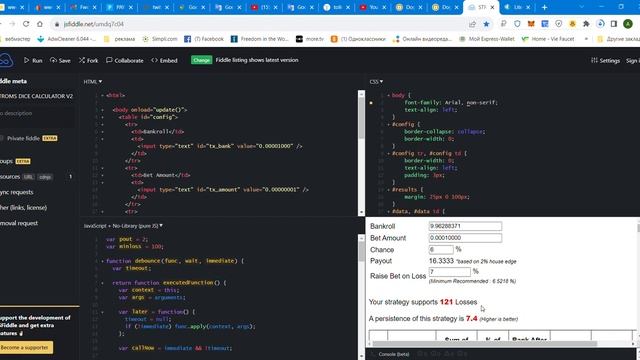
Task: Open Home - Vie Faucet bookmark
Action: coord(548,39)
